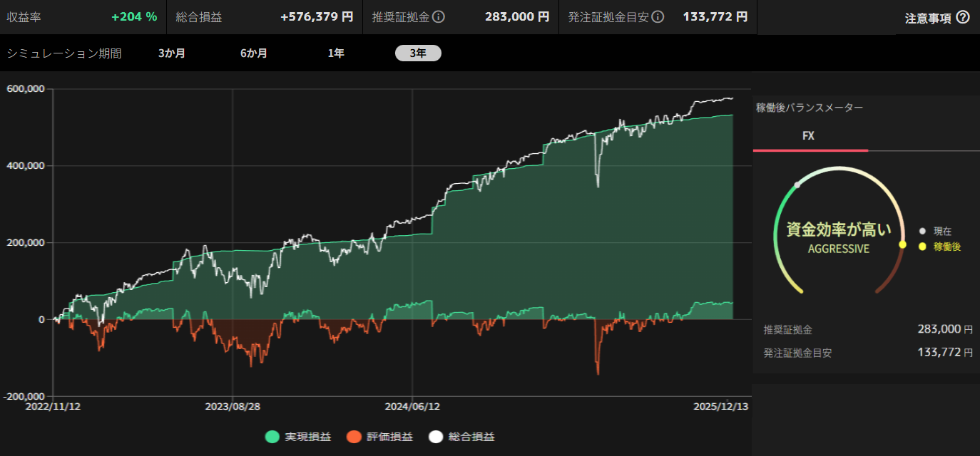The width and height of the screenshot is (980, 456).
Task: Open the 注意事項 notes link
Action: pos(928,19)
